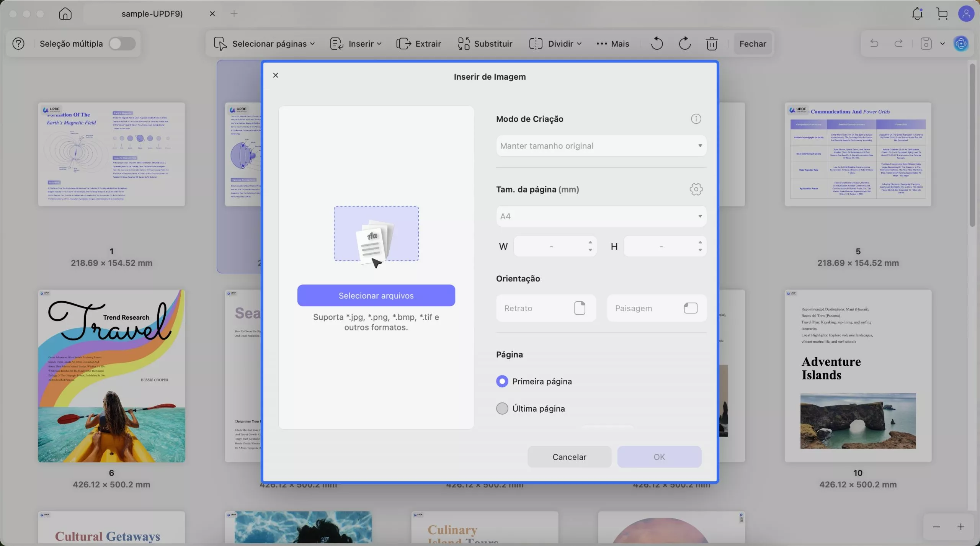
Task: Increase the W width value stepper
Action: coord(590,243)
